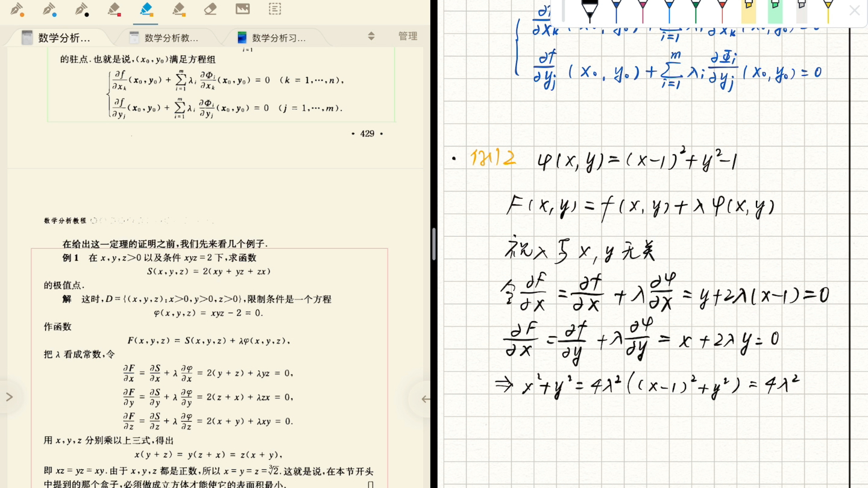Select the black pen tool in reader toolbar

(x=81, y=9)
